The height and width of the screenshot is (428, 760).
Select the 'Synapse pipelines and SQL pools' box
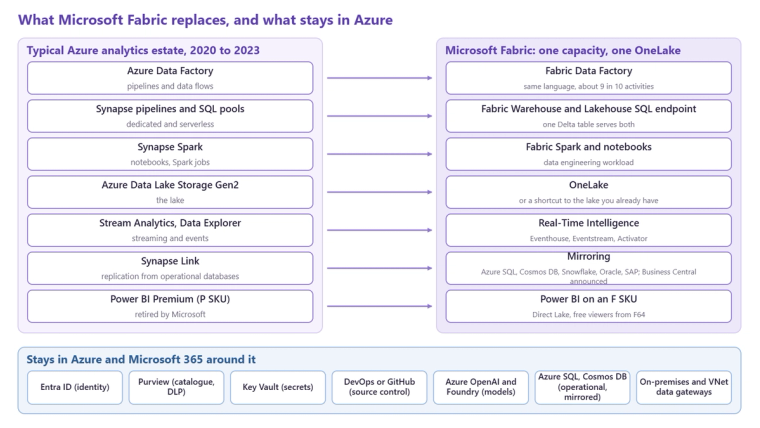coord(170,116)
